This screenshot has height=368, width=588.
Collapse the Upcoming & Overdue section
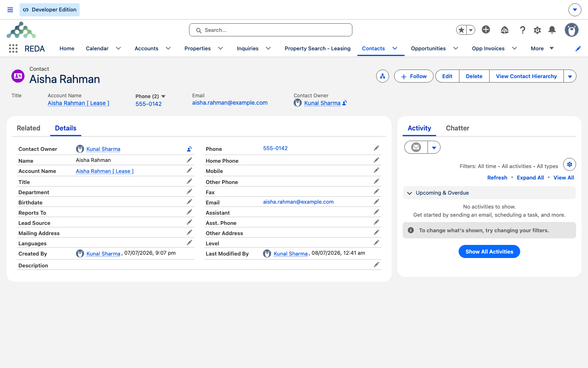(410, 193)
